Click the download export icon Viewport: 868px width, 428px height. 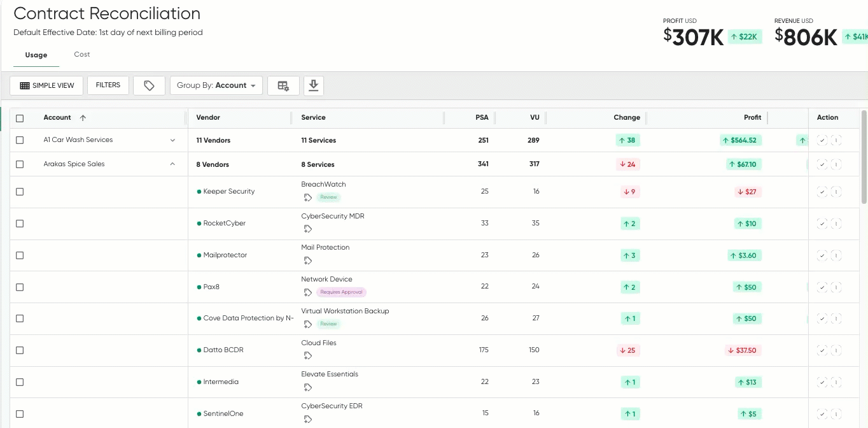(313, 85)
